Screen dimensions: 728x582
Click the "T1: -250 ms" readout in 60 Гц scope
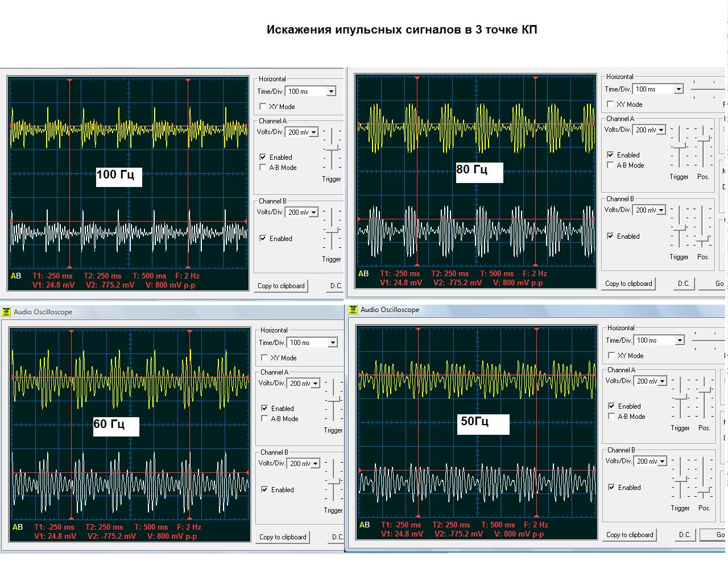(53, 527)
